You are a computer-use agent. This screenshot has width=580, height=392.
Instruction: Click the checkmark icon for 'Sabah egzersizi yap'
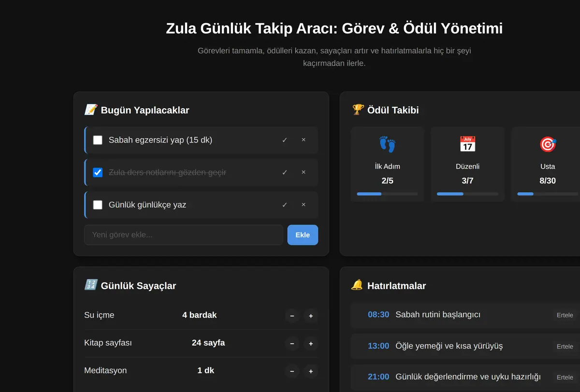285,140
